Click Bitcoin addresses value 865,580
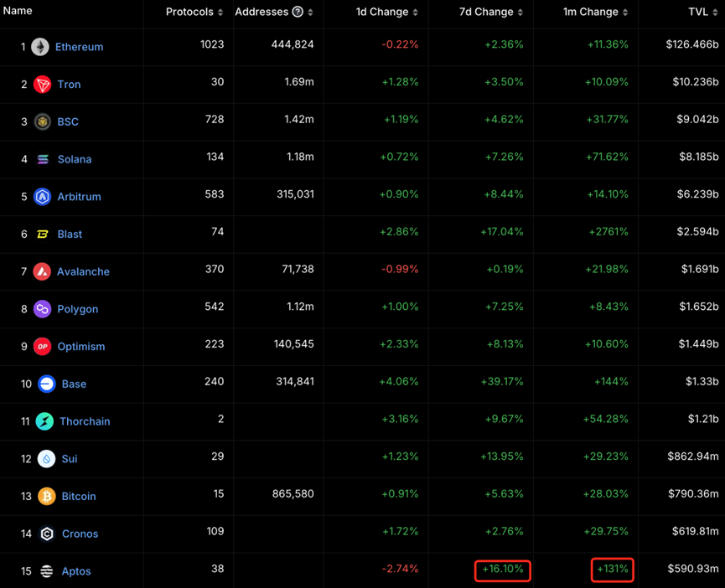Screen dimensions: 725x588 (x=293, y=493)
